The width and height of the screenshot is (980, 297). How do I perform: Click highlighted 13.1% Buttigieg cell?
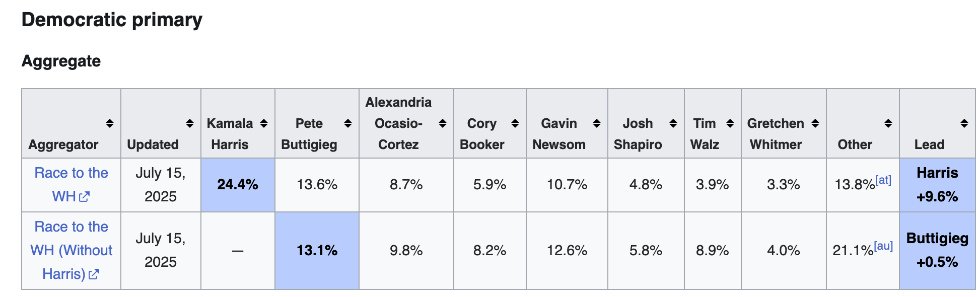tap(317, 250)
